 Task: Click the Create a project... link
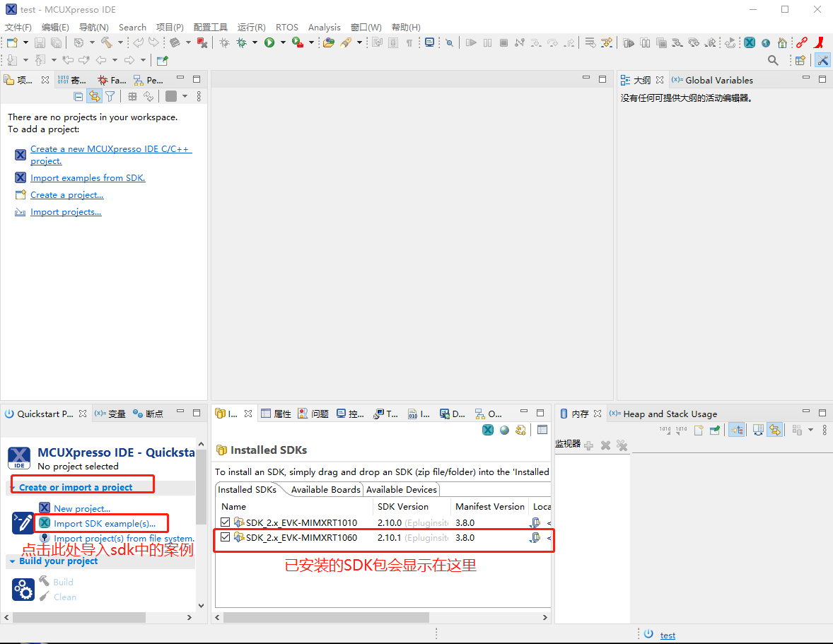(x=67, y=195)
